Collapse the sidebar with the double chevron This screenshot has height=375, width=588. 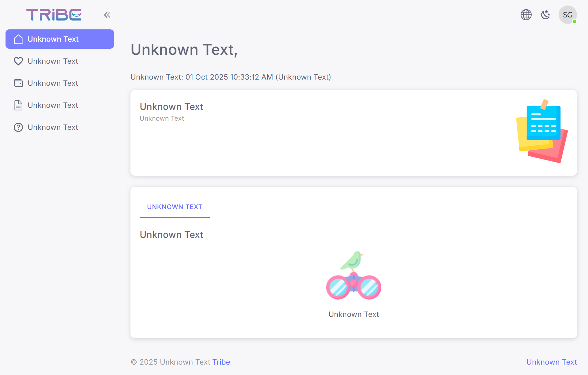[x=107, y=15]
